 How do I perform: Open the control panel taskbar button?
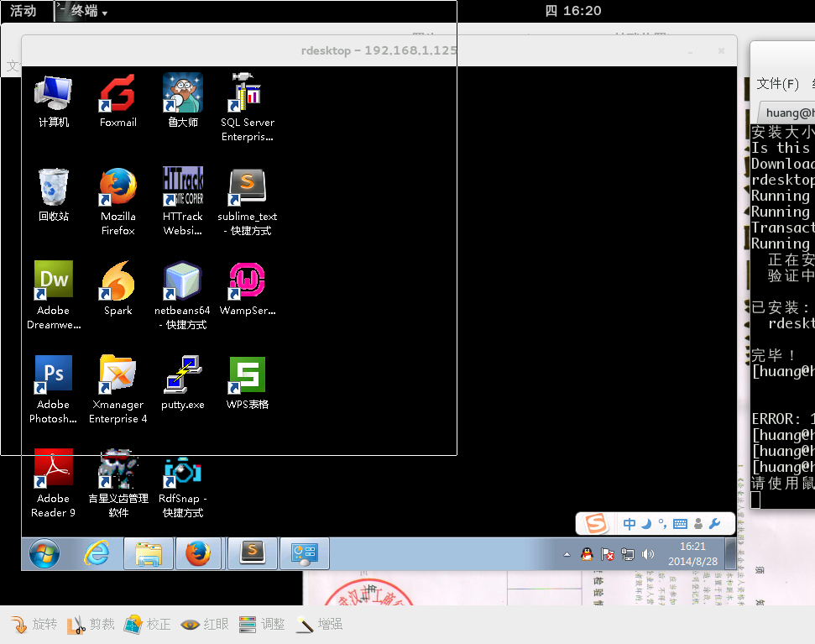pos(304,553)
